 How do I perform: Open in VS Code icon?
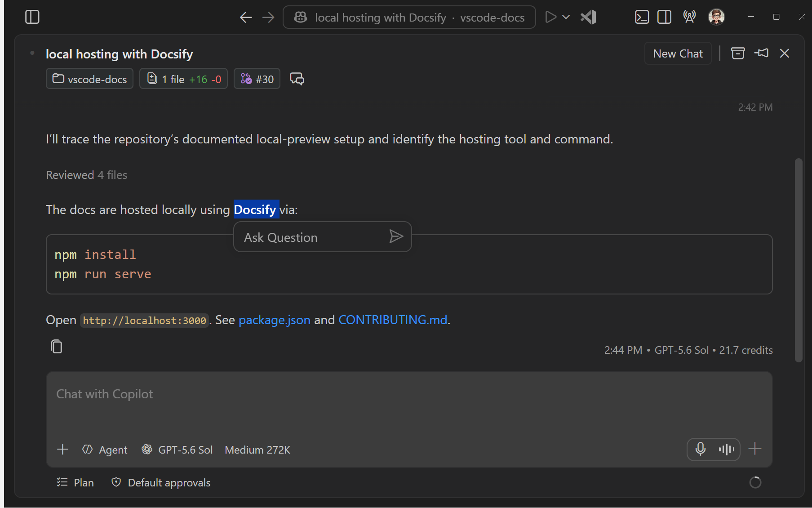point(588,17)
